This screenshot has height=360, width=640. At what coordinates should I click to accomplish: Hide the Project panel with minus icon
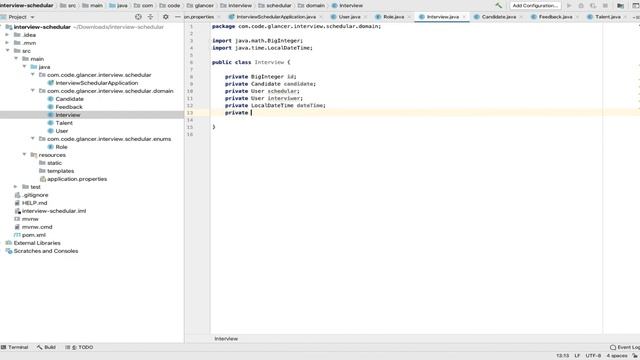pos(178,17)
